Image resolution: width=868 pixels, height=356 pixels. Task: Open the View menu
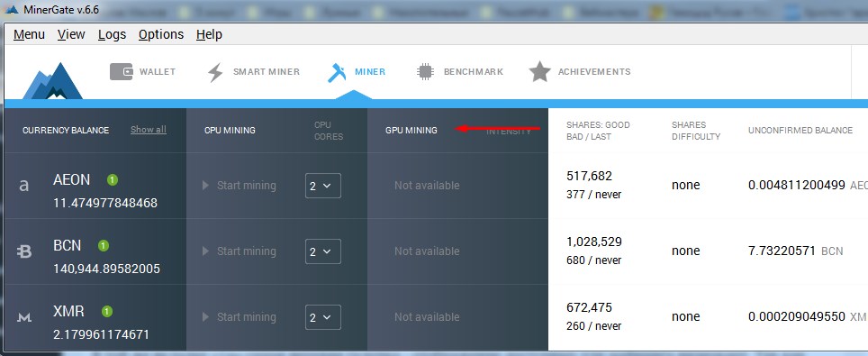pos(71,34)
